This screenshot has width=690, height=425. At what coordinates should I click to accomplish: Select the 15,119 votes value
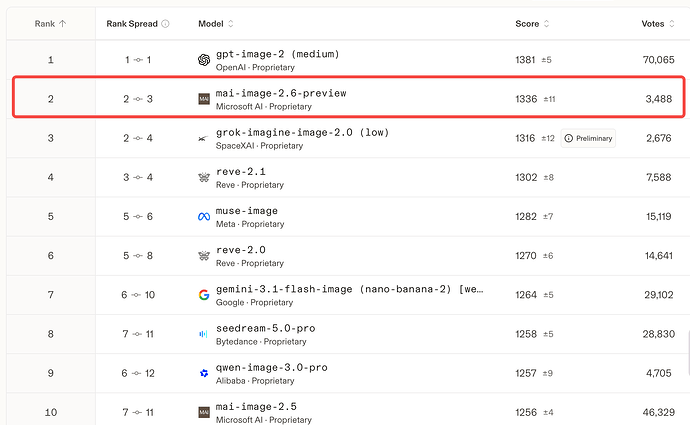point(659,216)
